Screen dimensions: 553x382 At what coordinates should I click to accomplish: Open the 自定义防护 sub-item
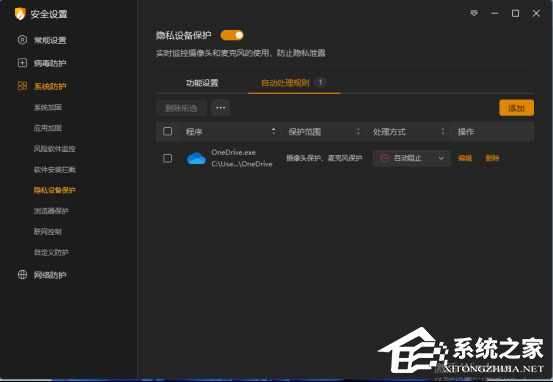pyautogui.click(x=51, y=252)
